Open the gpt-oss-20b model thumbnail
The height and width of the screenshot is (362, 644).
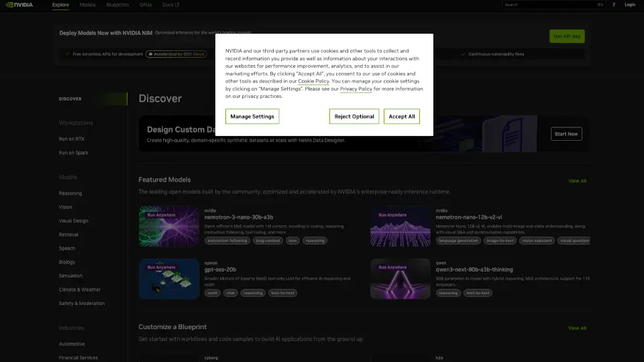click(x=169, y=278)
